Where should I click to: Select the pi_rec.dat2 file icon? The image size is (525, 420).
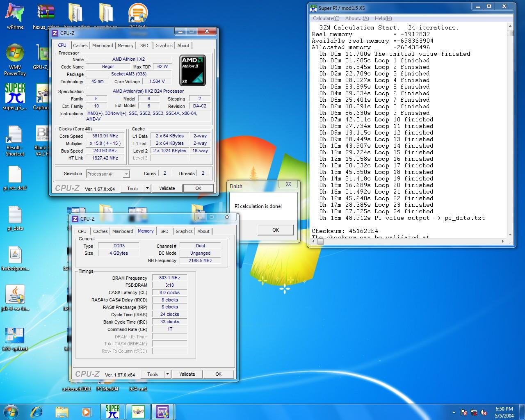[x=15, y=178]
